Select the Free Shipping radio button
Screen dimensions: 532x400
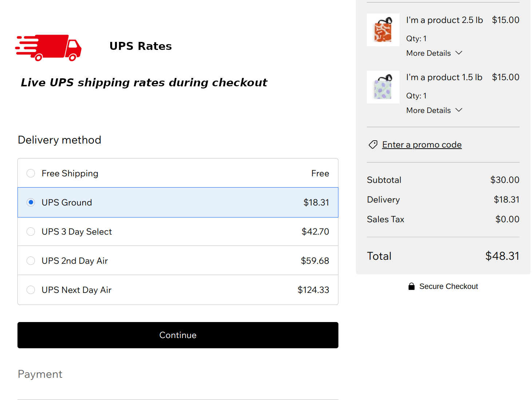point(31,173)
